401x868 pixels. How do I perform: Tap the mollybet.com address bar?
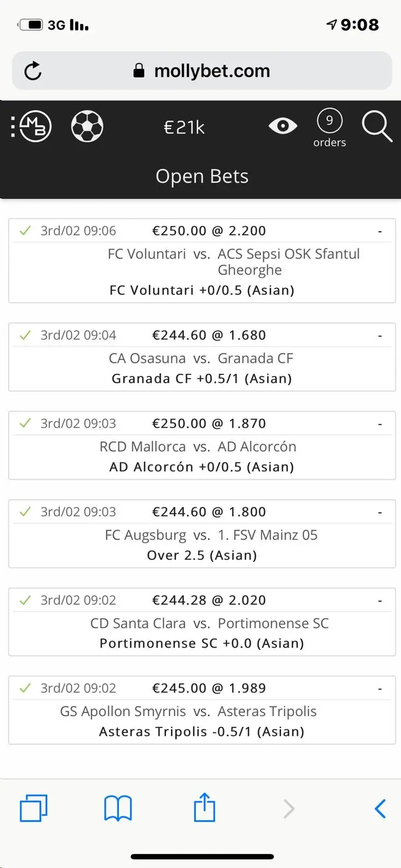point(212,71)
